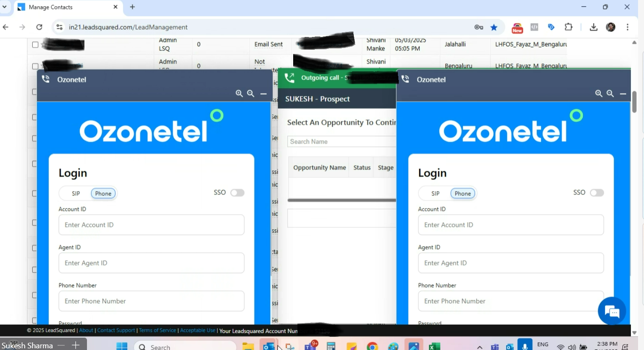Open the Chrome three-dot menu
The width and height of the screenshot is (644, 350).
pos(627,27)
